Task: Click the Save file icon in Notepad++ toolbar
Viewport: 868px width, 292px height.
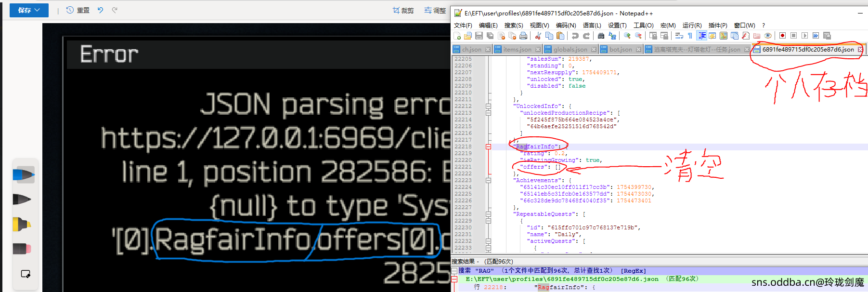Action: click(479, 36)
